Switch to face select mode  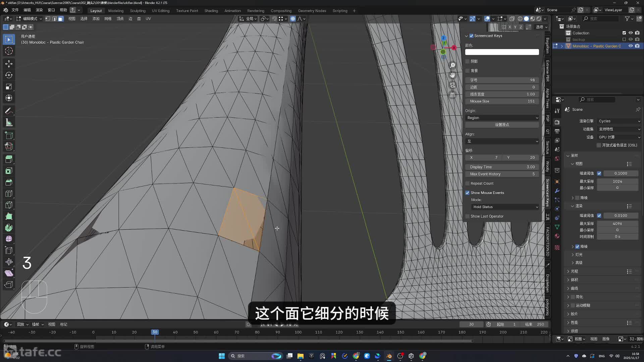tap(61, 19)
